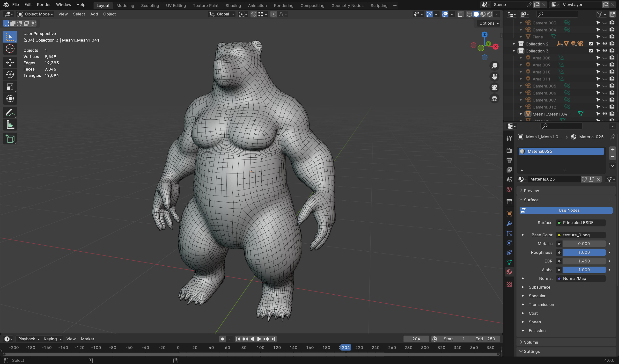The height and width of the screenshot is (364, 619).
Task: Toggle camera view icon in viewport
Action: coord(494,87)
